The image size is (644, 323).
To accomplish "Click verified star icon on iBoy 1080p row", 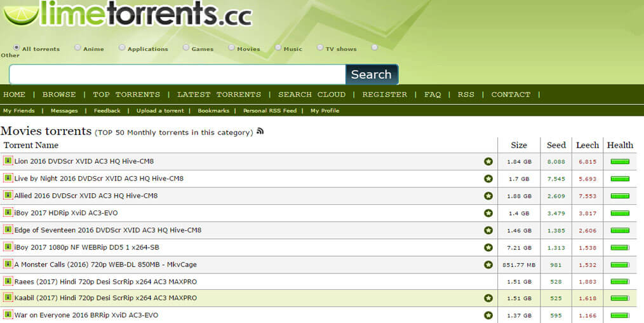I will coord(488,247).
